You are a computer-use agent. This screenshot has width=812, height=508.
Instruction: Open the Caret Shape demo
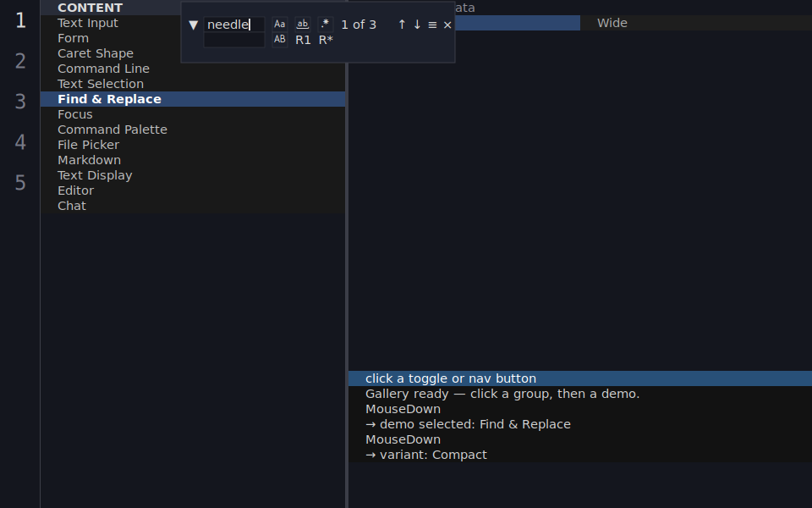pyautogui.click(x=193, y=53)
